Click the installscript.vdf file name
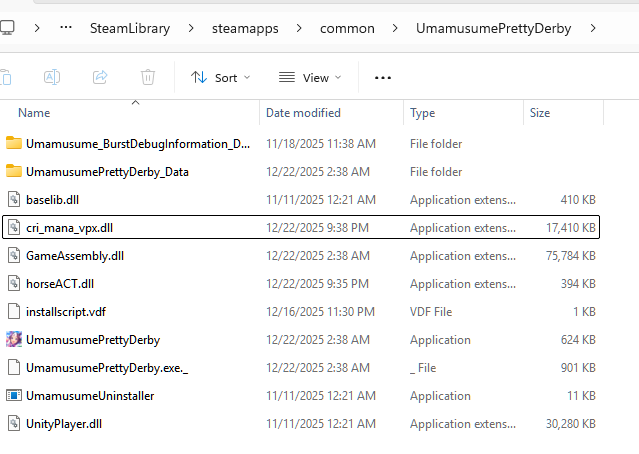The height and width of the screenshot is (454, 639). [66, 312]
